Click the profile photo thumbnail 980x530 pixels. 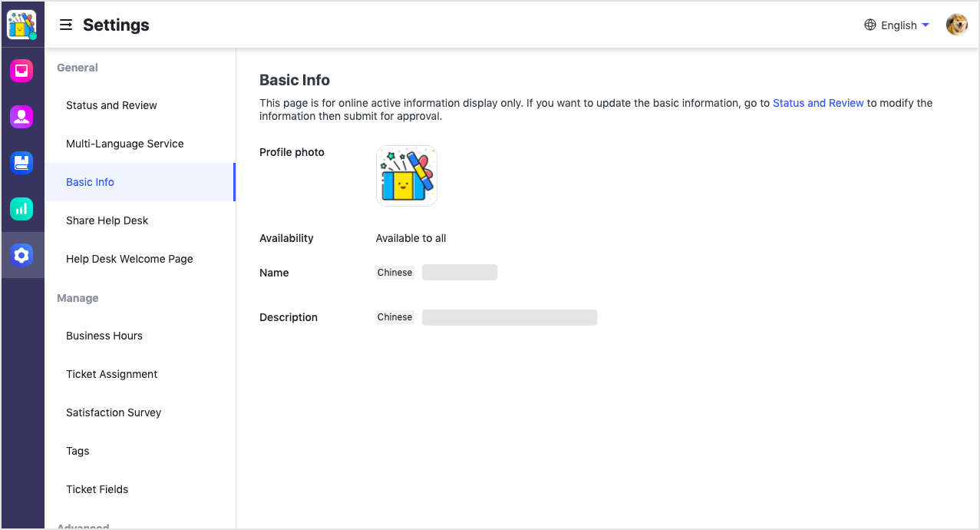tap(406, 176)
